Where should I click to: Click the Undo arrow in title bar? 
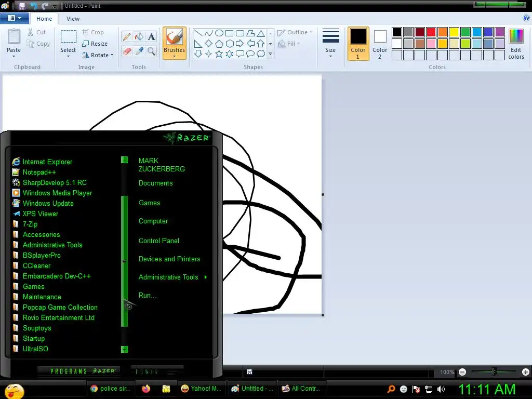click(x=34, y=6)
